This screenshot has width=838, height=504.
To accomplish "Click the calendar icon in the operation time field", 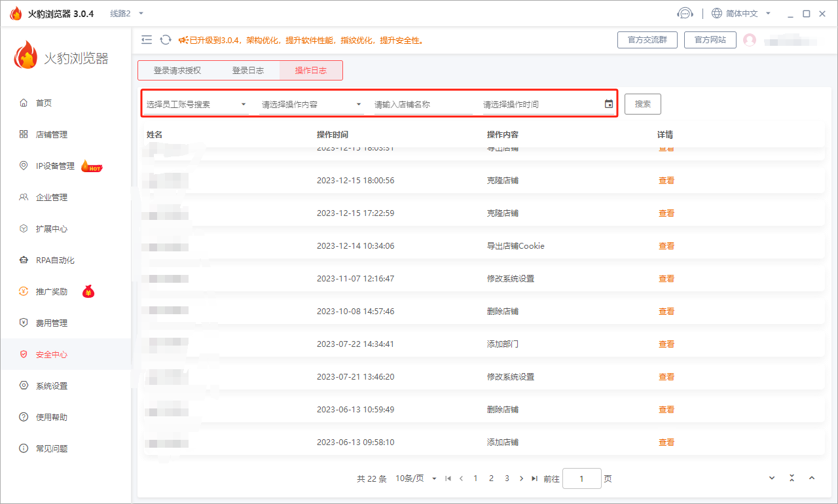I will pyautogui.click(x=609, y=104).
